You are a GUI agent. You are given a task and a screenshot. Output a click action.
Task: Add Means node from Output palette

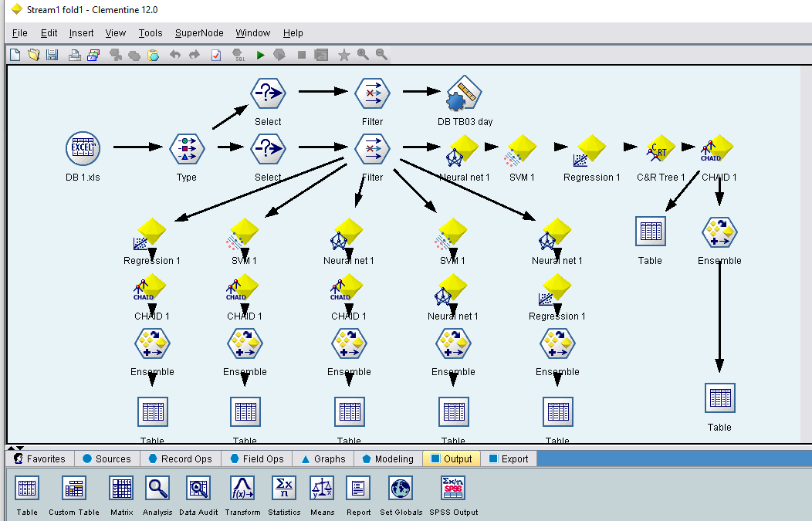point(322,489)
